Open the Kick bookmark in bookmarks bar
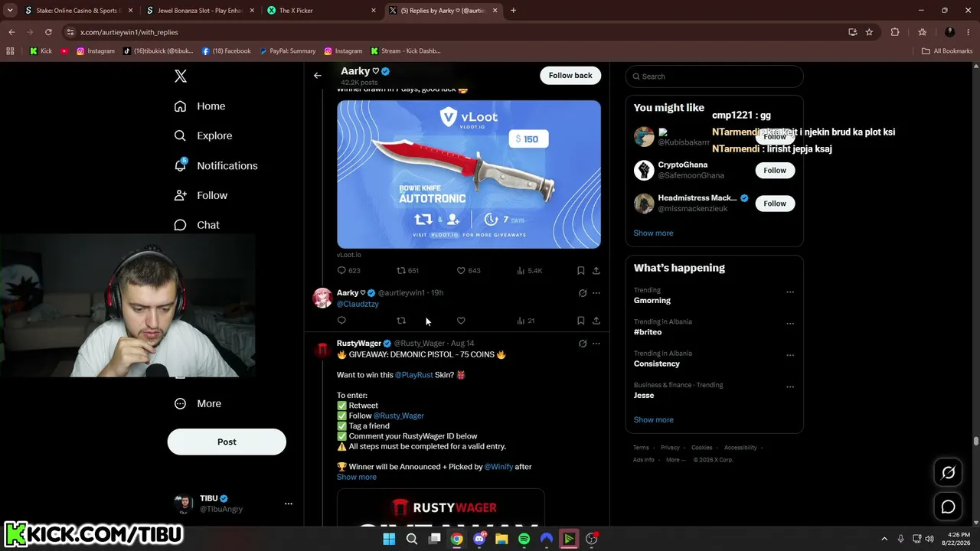The width and height of the screenshot is (980, 551). click(41, 51)
